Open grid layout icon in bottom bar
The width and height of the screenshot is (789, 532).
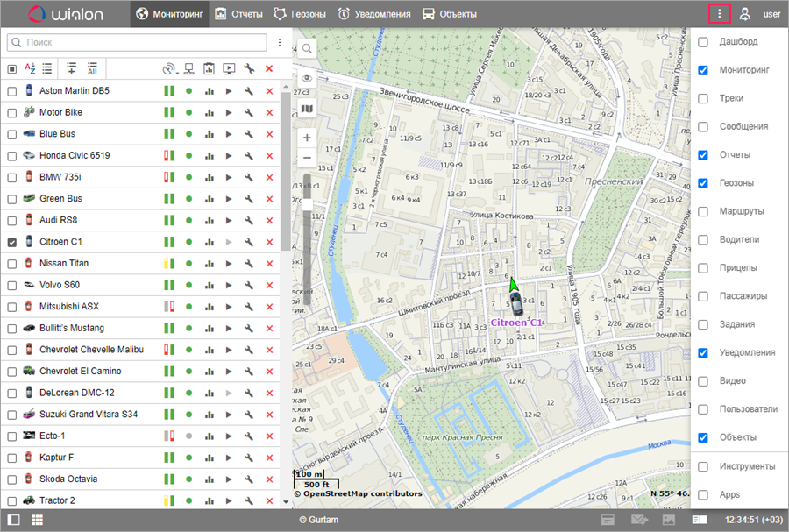pyautogui.click(x=37, y=520)
